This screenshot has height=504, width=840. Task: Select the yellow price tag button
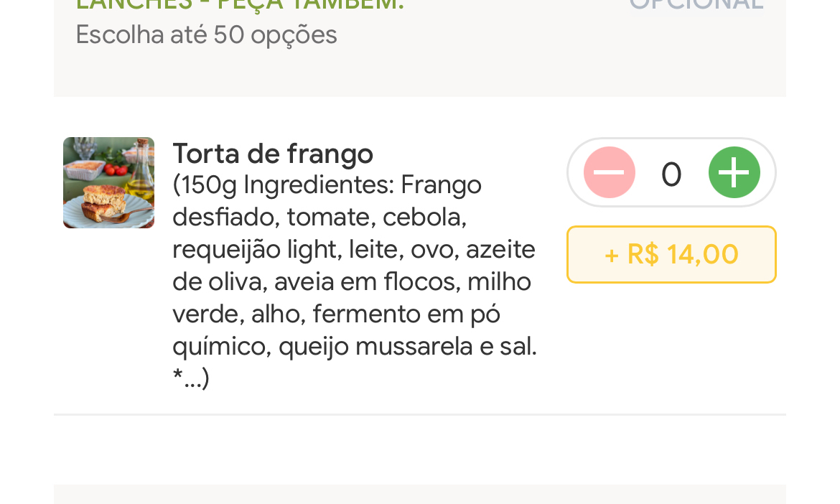pyautogui.click(x=671, y=254)
